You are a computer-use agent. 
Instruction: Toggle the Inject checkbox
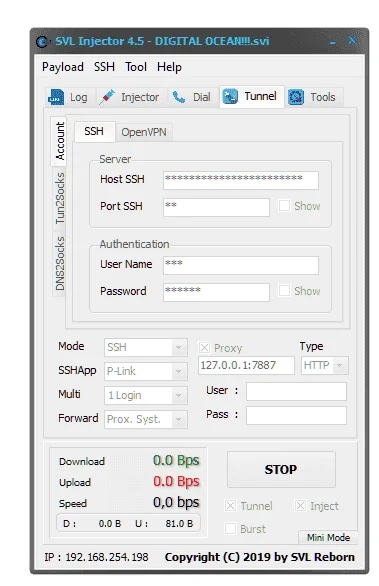pyautogui.click(x=301, y=506)
